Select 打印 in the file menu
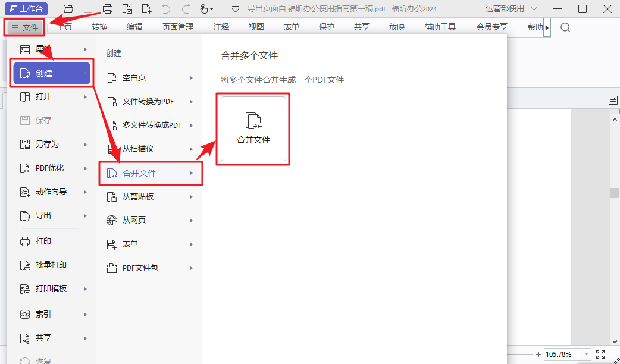Viewport: 620px width, 364px height. tap(52, 241)
